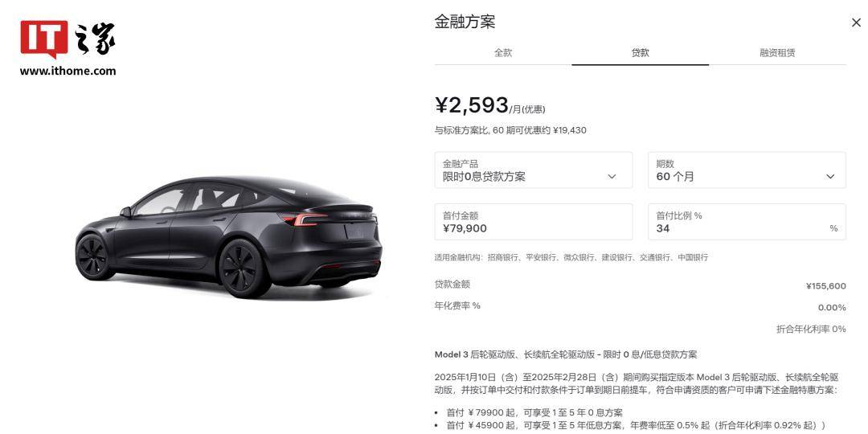Click the 适用金融机构 bank list text
The width and height of the screenshot is (868, 434).
click(x=571, y=257)
